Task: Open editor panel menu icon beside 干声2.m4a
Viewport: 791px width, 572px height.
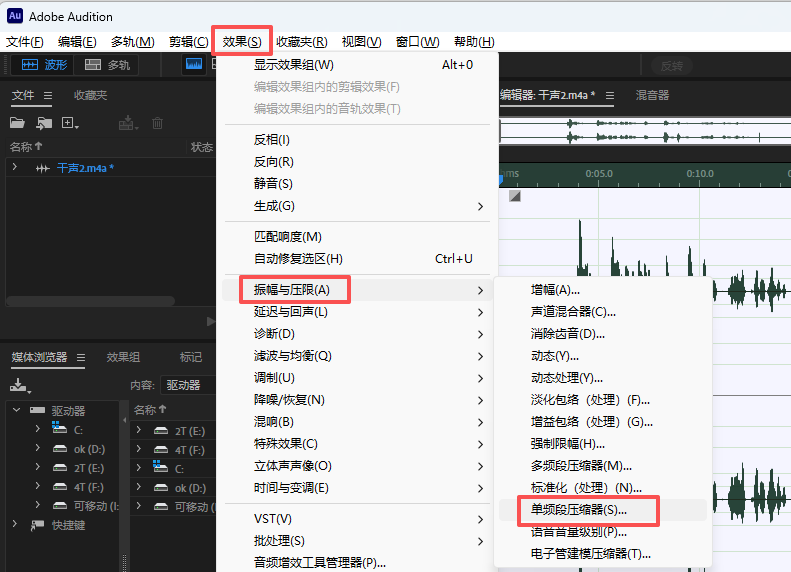Action: pos(610,95)
